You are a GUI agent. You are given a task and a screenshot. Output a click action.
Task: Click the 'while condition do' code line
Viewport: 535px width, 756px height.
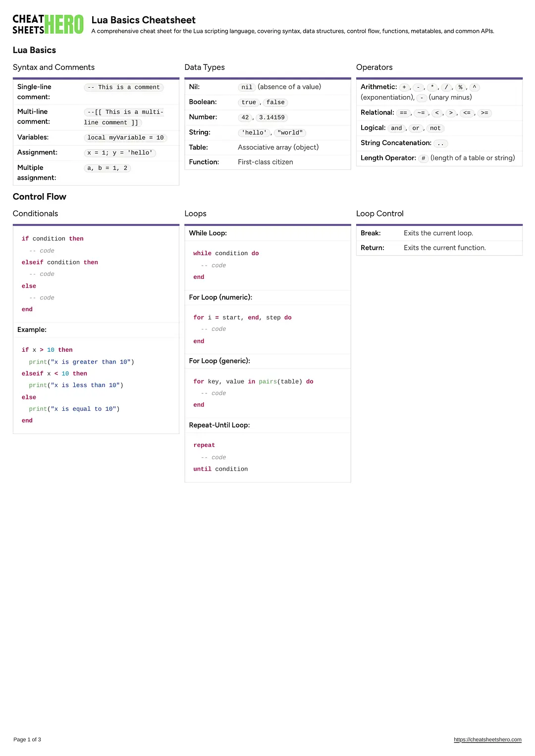coord(226,254)
